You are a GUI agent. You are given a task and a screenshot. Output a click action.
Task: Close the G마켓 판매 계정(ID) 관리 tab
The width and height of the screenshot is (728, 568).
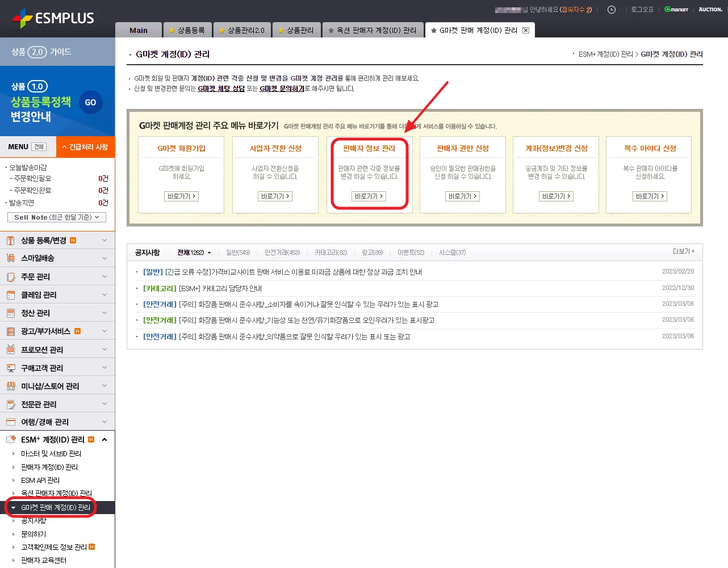[x=526, y=31]
